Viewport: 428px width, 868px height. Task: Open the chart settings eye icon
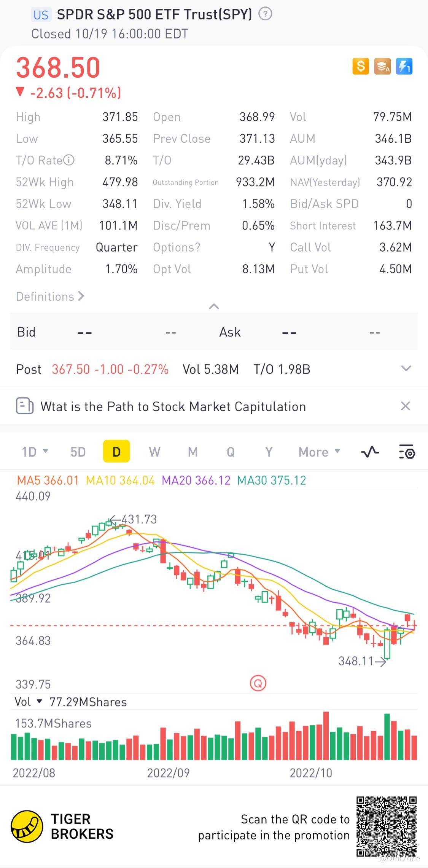(x=407, y=452)
